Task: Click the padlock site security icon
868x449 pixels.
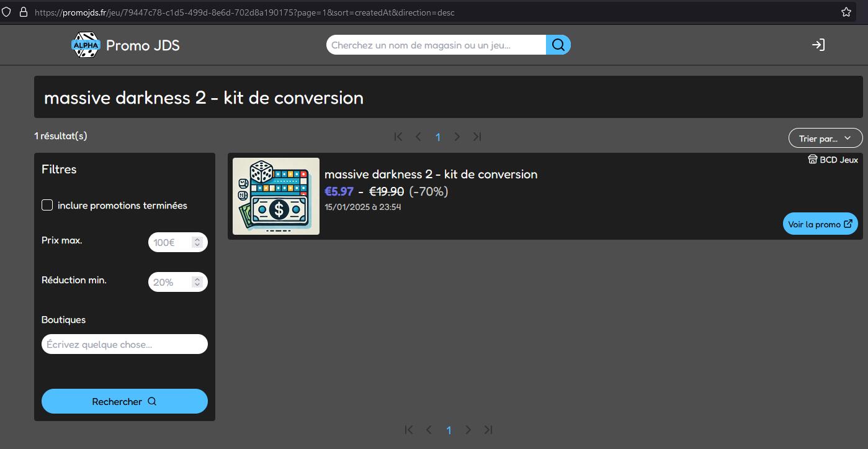Action: [x=24, y=12]
